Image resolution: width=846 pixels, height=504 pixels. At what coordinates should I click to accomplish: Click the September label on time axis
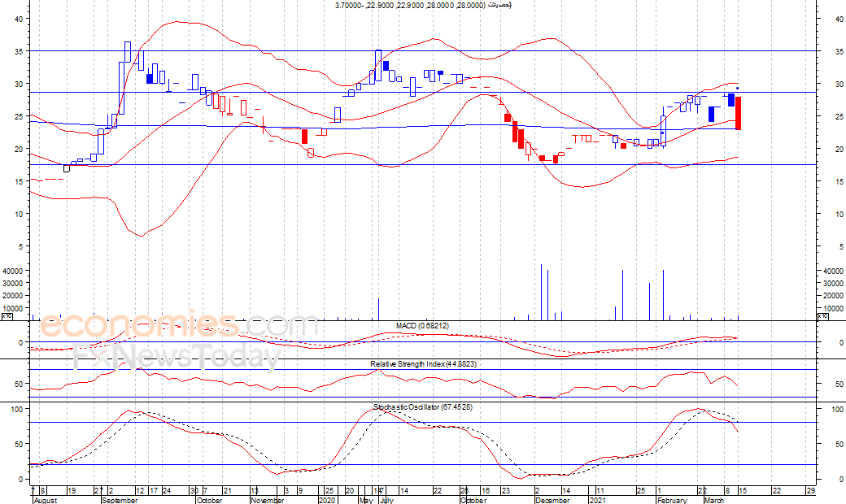[x=120, y=500]
